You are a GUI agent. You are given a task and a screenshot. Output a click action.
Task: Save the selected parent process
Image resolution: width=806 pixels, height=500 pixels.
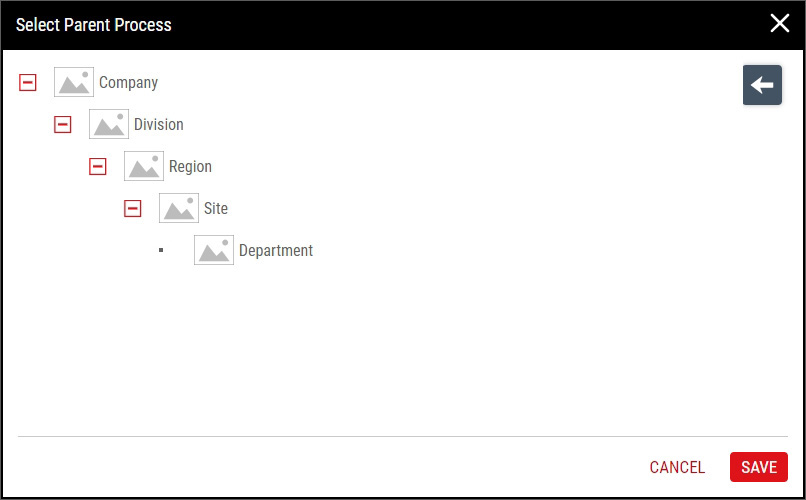point(759,467)
